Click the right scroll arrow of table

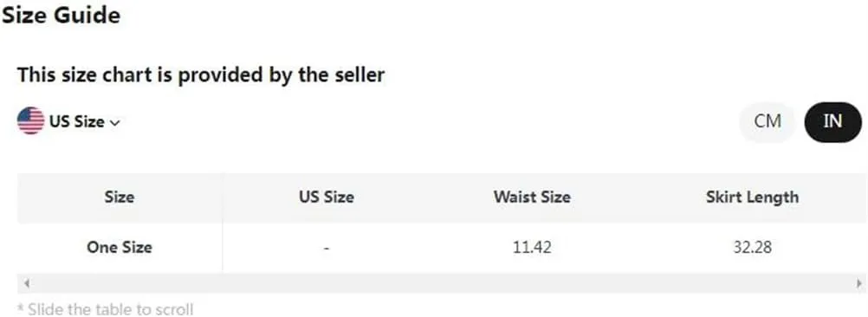(858, 283)
